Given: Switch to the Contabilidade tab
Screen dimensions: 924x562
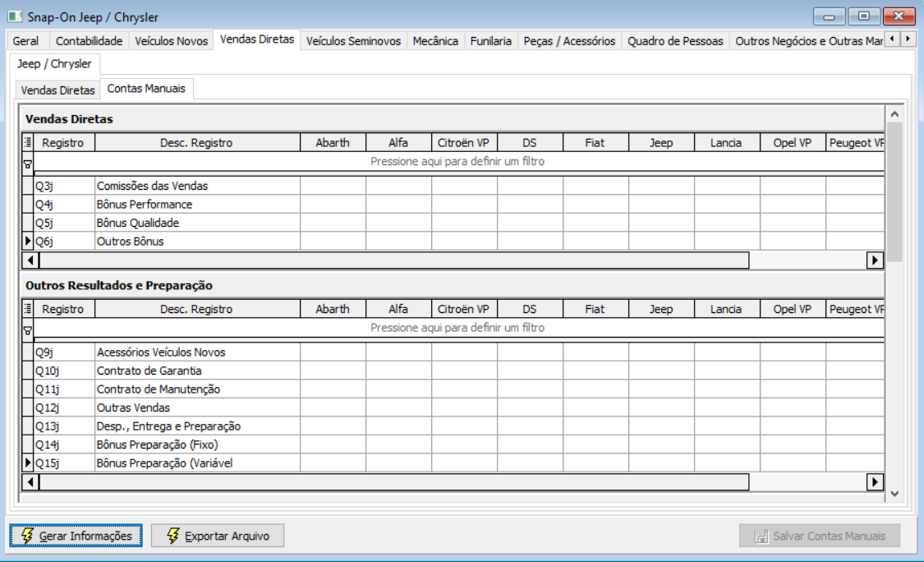Looking at the screenshot, I should point(89,41).
